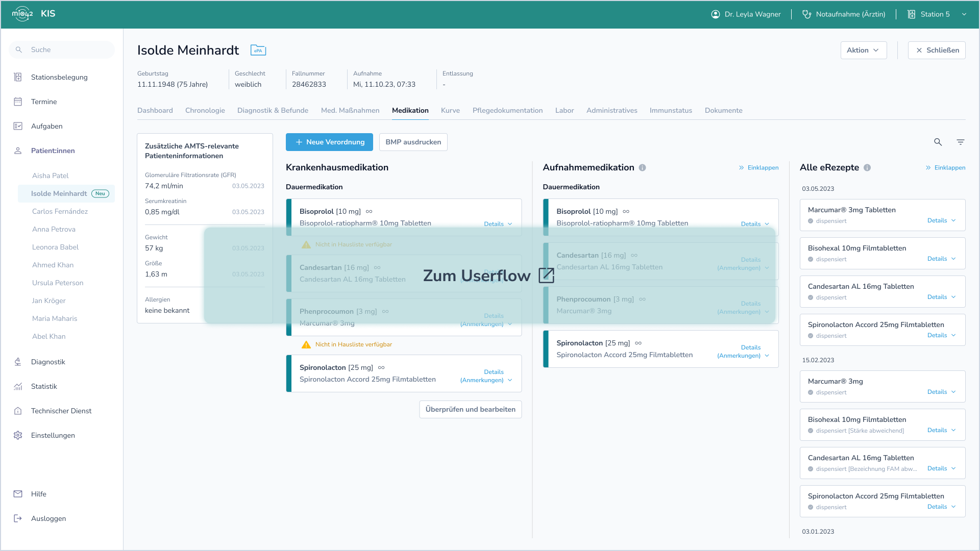
Task: Select patient Carlos Fernández in list
Action: tap(60, 211)
